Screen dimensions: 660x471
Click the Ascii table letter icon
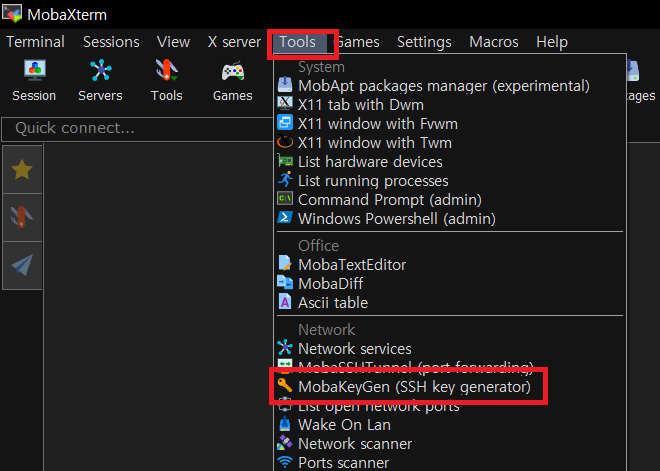tap(285, 301)
